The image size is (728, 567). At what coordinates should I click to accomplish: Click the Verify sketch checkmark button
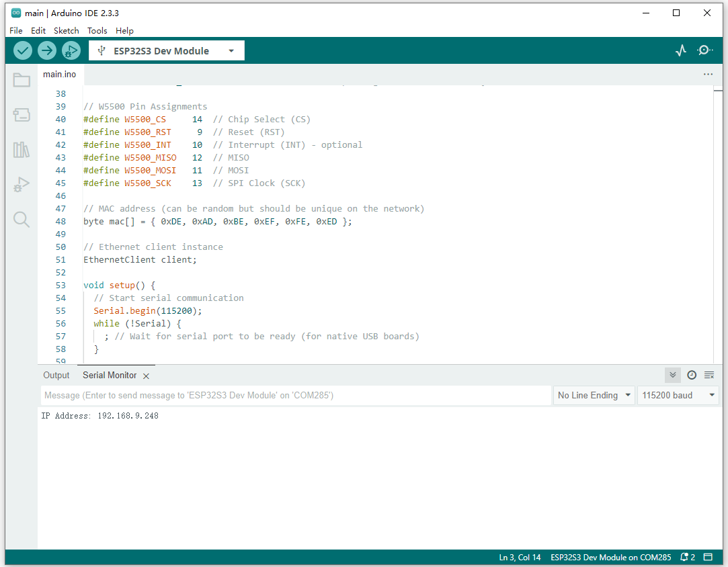point(23,50)
